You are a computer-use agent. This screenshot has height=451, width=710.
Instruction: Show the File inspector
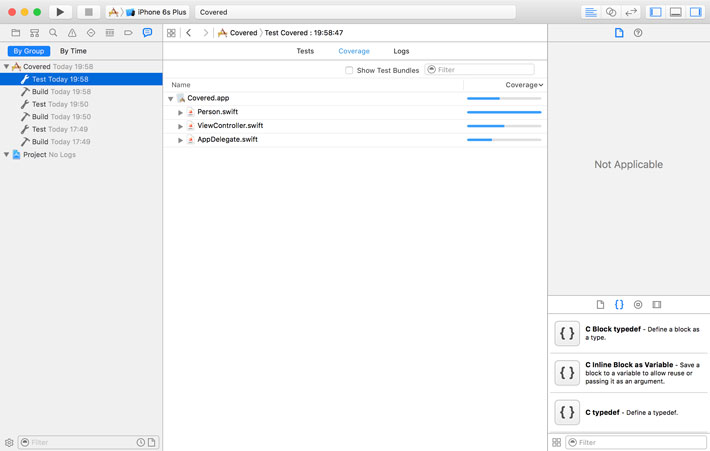click(x=619, y=33)
